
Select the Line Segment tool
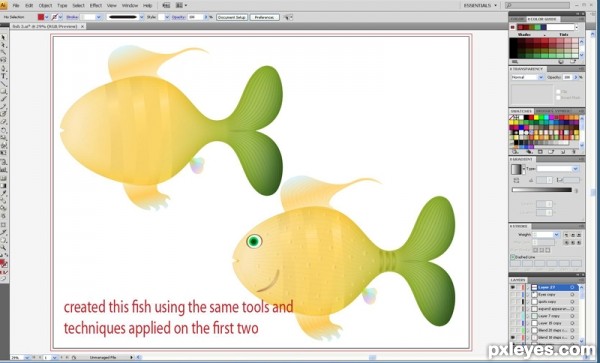click(3, 84)
